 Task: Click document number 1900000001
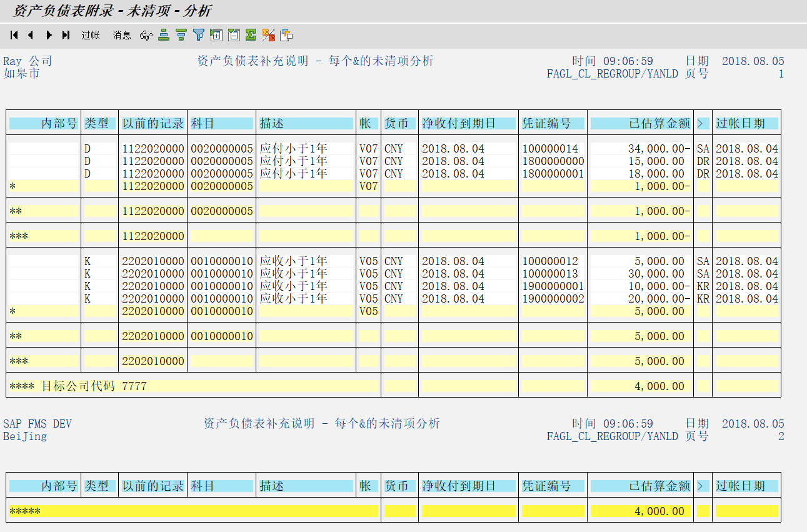553,286
